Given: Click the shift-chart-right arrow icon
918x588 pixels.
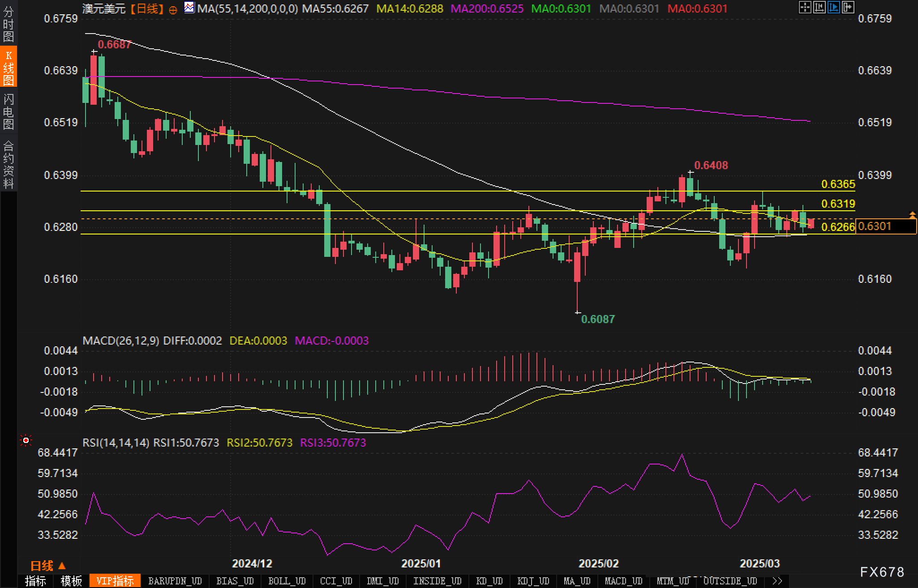Looking at the screenshot, I should pyautogui.click(x=848, y=7).
